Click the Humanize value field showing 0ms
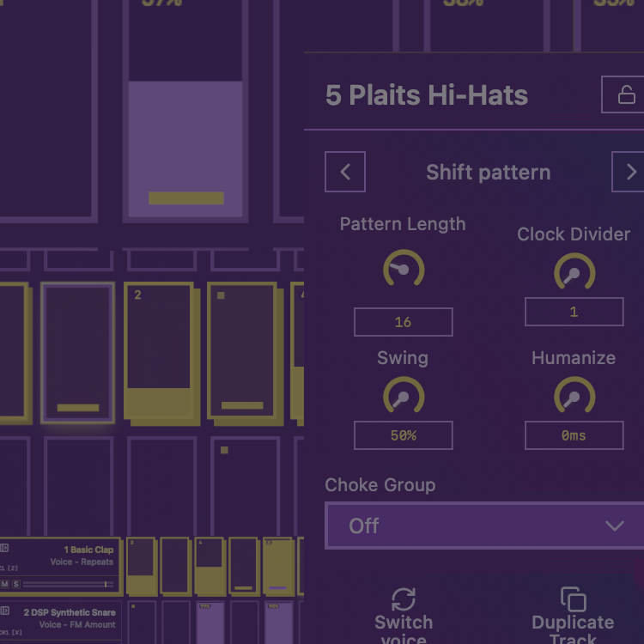 (x=574, y=435)
